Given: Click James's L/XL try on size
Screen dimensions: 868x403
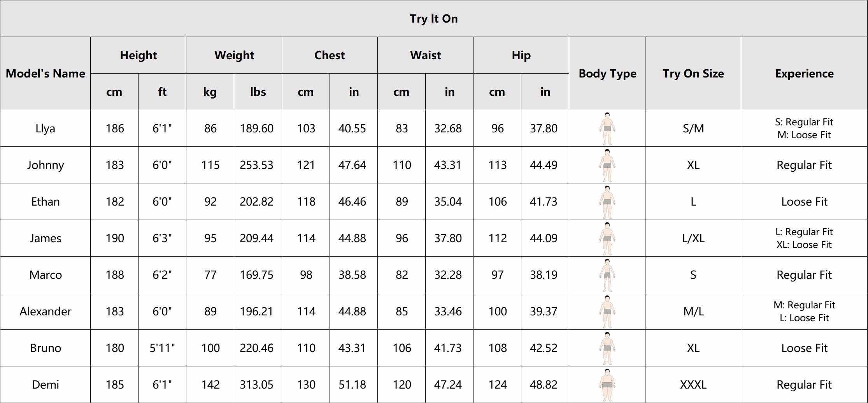Looking at the screenshot, I should click(x=693, y=238).
